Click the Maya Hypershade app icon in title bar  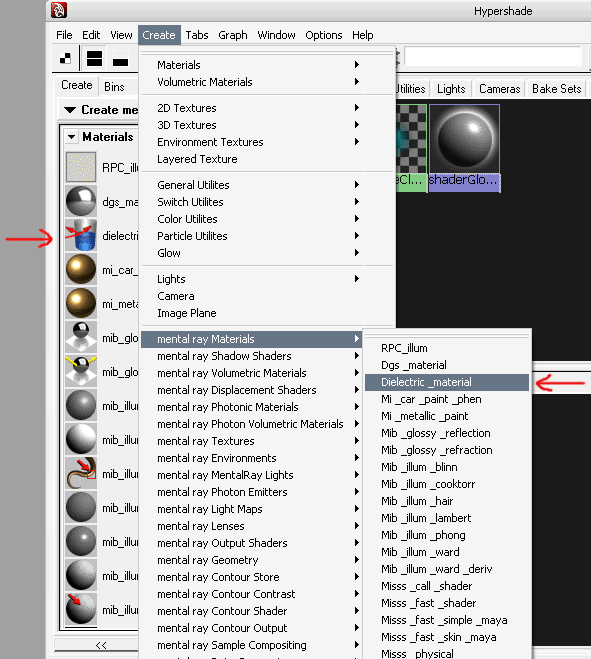(x=59, y=11)
